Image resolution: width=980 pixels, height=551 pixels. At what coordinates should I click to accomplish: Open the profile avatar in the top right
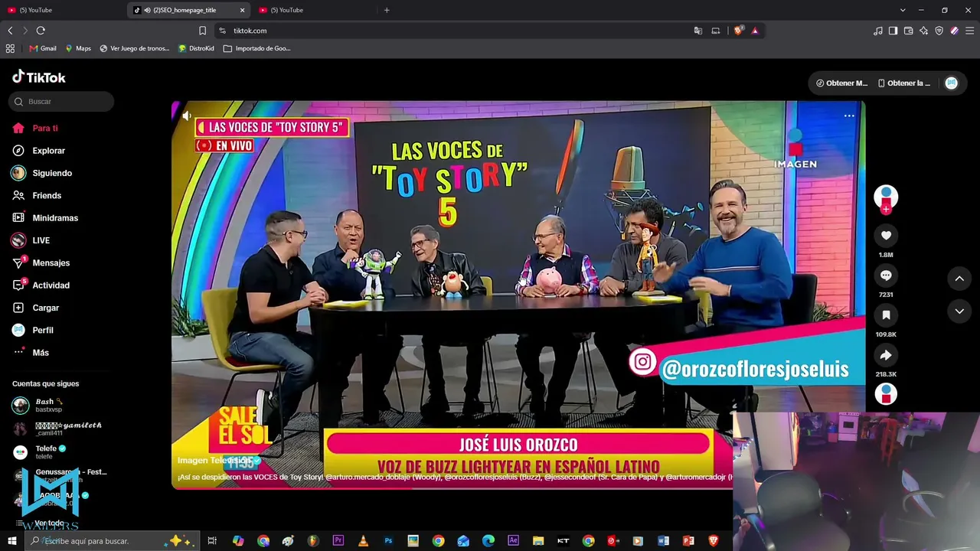951,83
